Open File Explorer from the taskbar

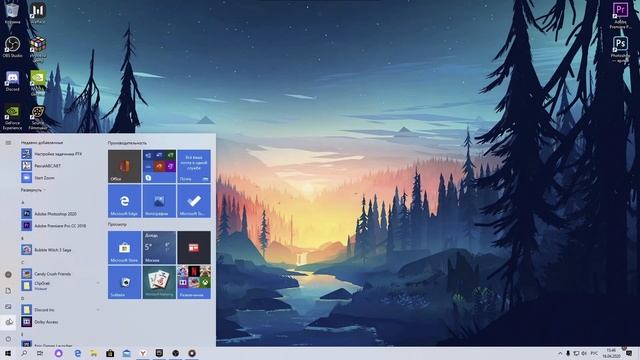(x=94, y=353)
